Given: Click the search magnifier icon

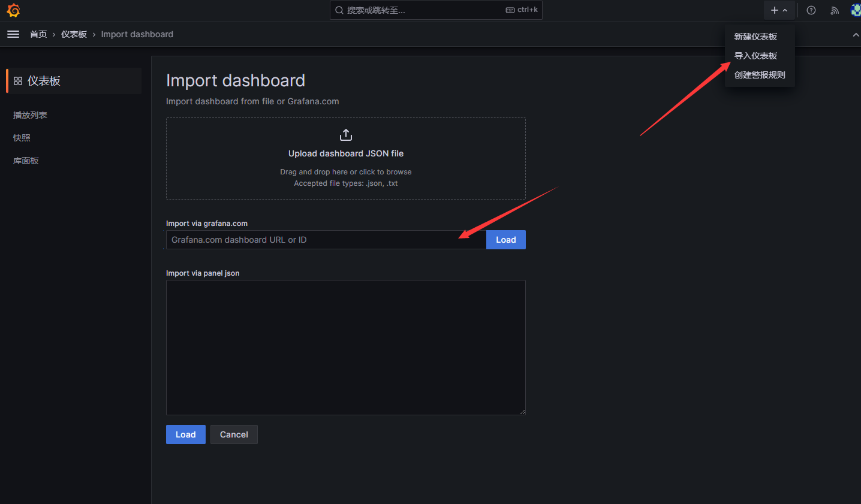Looking at the screenshot, I should (x=339, y=10).
